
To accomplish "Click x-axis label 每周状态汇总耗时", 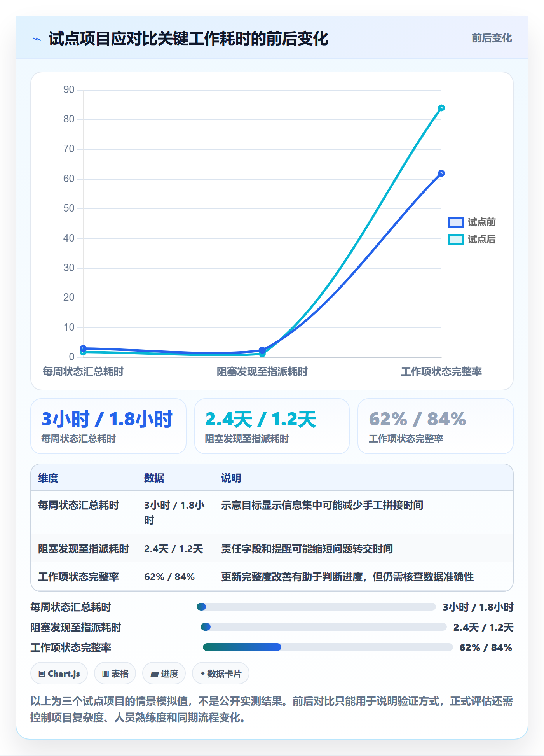I will pyautogui.click(x=83, y=371).
